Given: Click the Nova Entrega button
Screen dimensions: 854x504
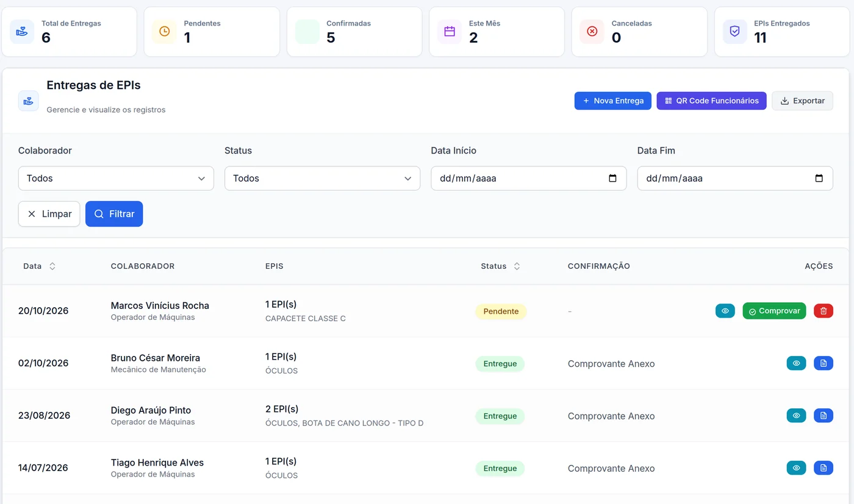Looking at the screenshot, I should tap(613, 101).
